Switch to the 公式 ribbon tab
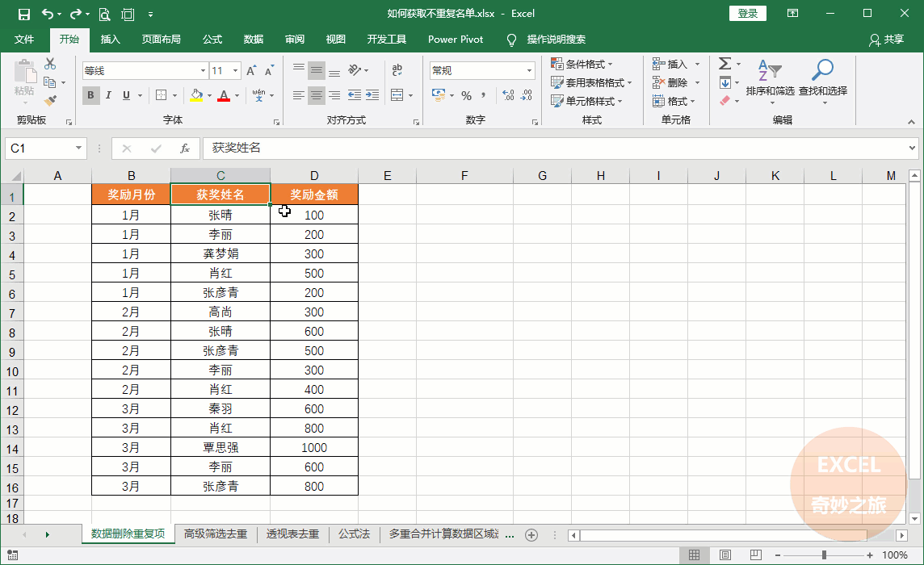924x565 pixels. click(212, 40)
